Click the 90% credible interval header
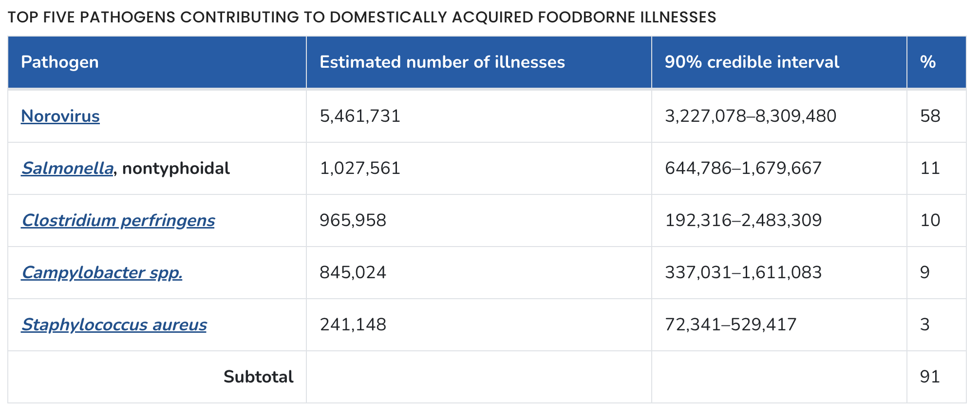 [752, 62]
